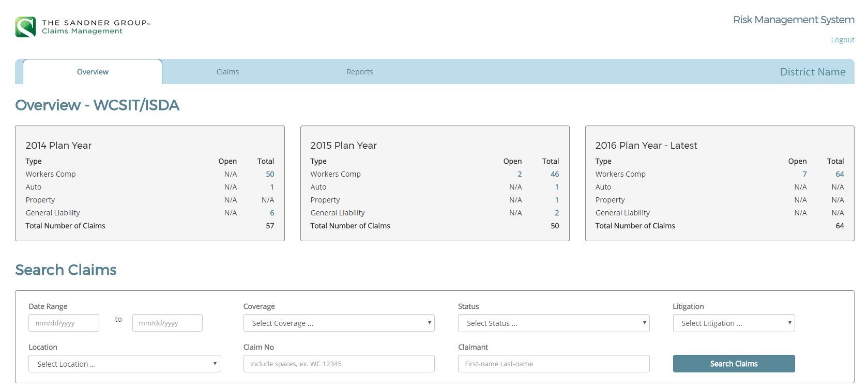
Task: Open the Select Location dropdown
Action: pos(124,364)
